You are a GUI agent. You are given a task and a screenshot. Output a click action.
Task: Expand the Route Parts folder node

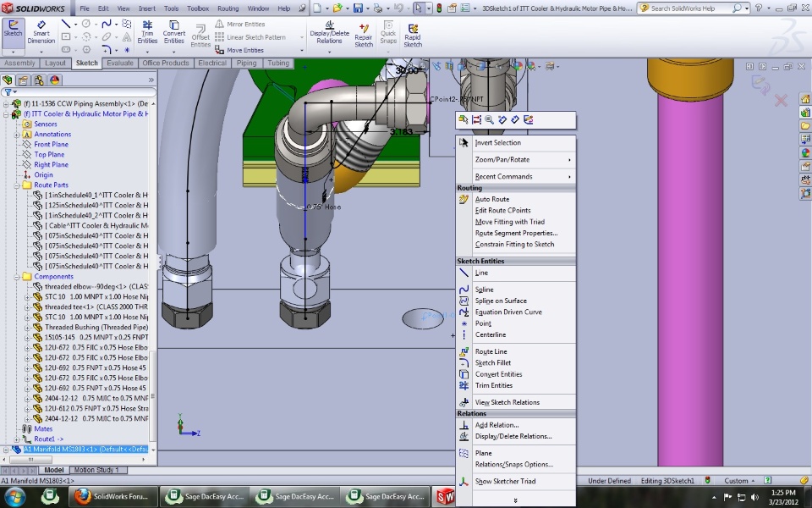(x=17, y=185)
